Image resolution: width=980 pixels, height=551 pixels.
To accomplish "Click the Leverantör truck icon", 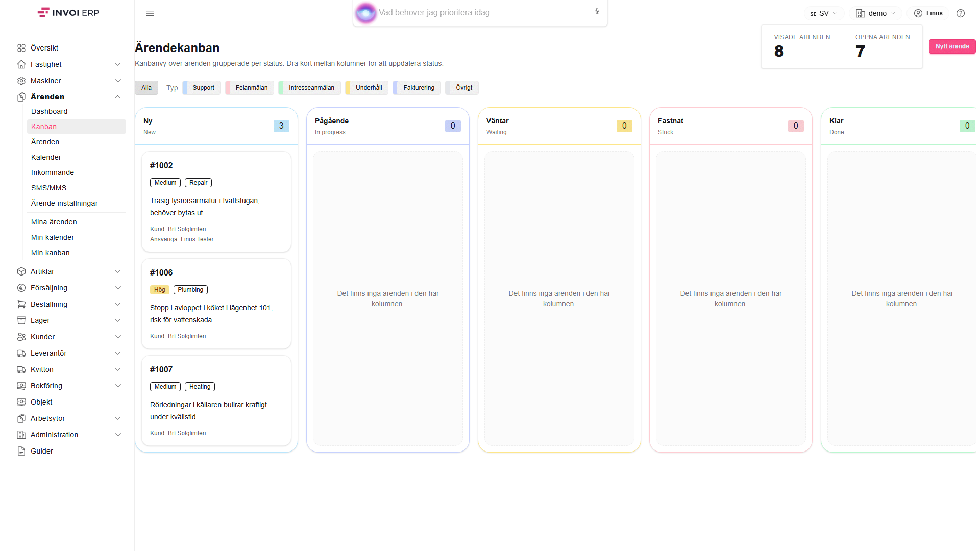I will 21,353.
